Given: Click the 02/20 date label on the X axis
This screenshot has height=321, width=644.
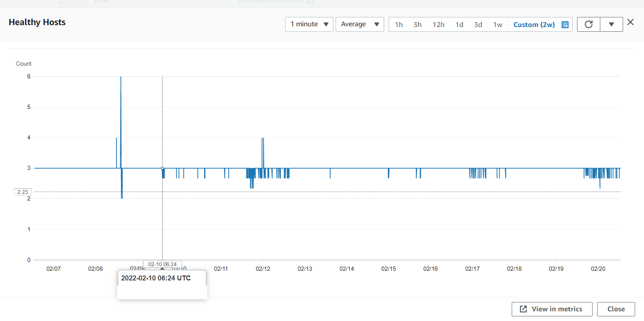Looking at the screenshot, I should pos(598,269).
